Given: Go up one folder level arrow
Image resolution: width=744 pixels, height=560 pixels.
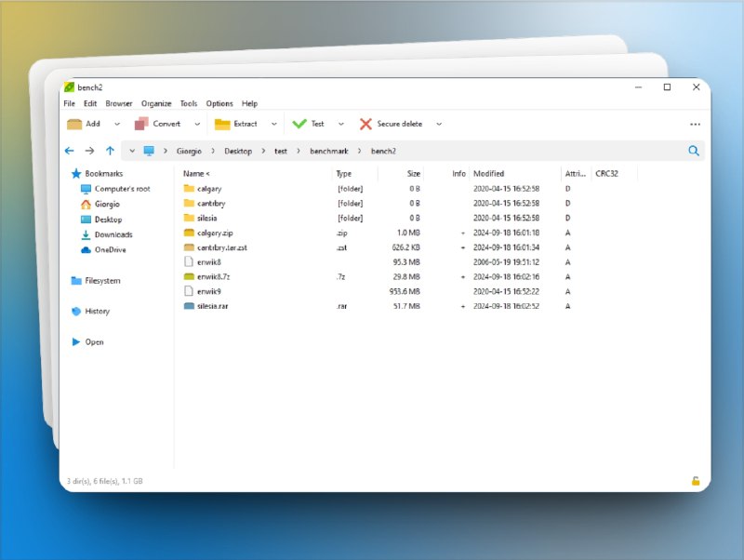Looking at the screenshot, I should 110,151.
